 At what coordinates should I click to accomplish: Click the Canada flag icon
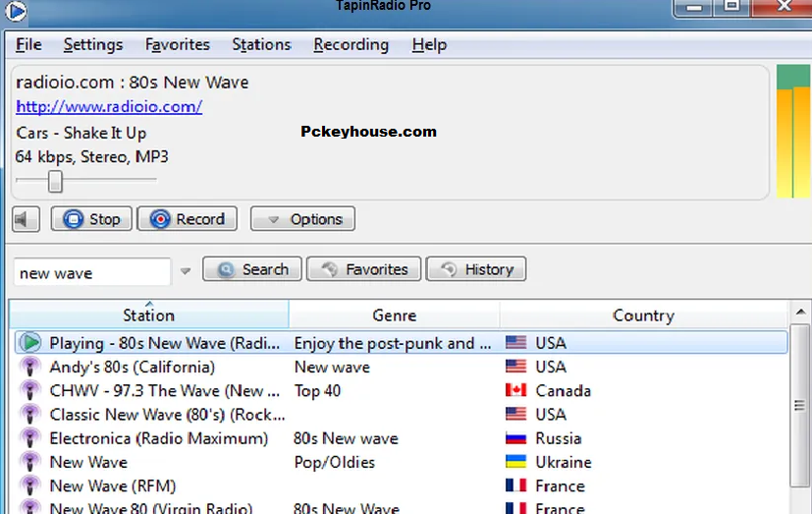tap(515, 390)
